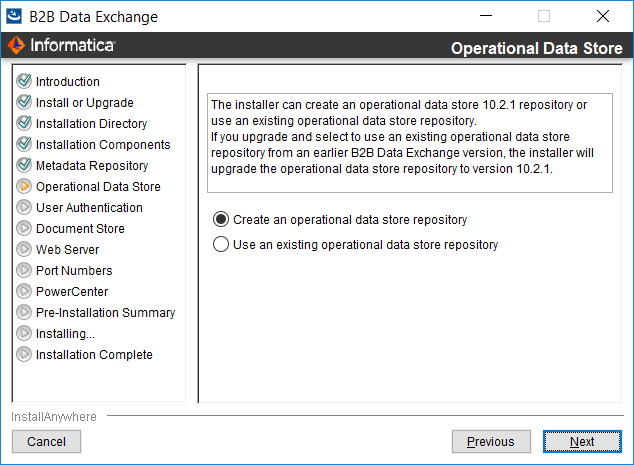Click the Install or Upgrade checkmark icon

pos(24,102)
